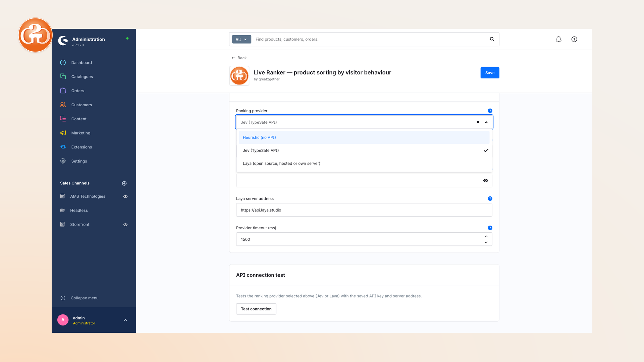Open the Storefront sales channel
Image resolution: width=644 pixels, height=362 pixels.
pos(80,225)
